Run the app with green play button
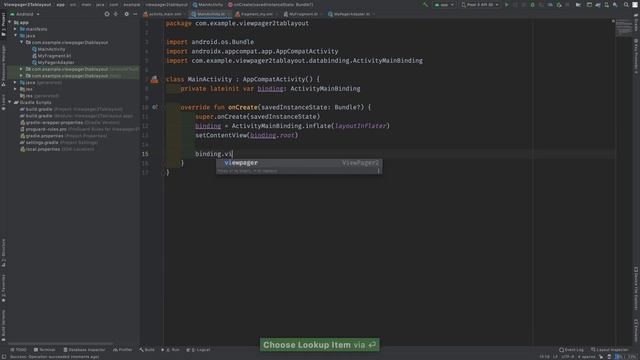 pyautogui.click(x=507, y=5)
